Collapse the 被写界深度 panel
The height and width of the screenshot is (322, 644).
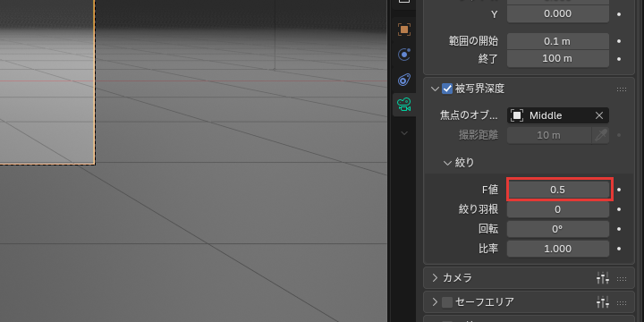(x=435, y=89)
